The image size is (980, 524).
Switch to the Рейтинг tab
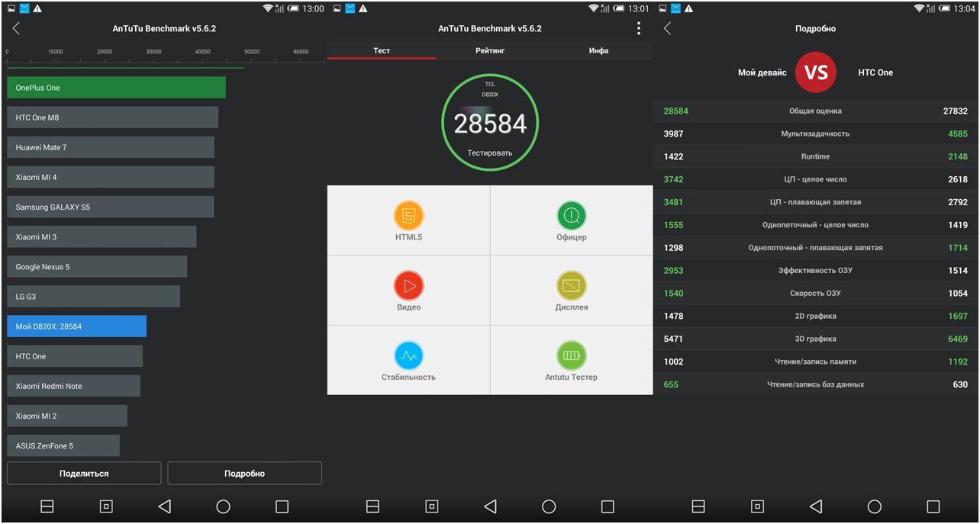(x=490, y=50)
